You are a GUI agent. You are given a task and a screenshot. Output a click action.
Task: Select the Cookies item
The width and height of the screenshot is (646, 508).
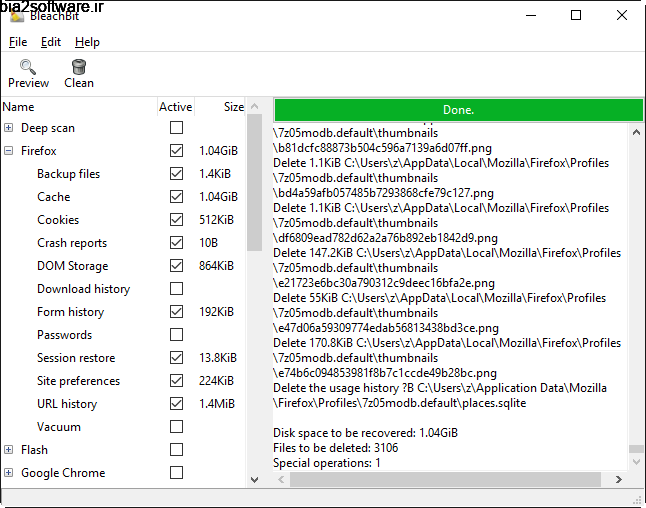click(58, 220)
